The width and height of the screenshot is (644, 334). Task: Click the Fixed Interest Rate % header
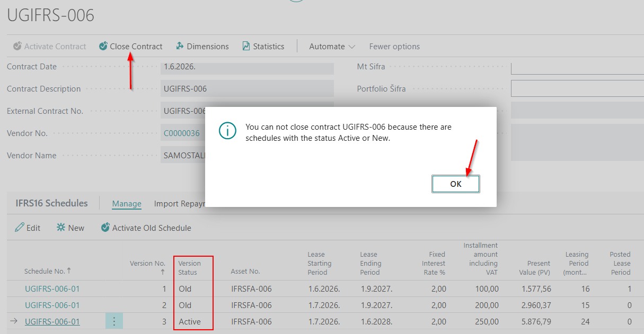(434, 263)
